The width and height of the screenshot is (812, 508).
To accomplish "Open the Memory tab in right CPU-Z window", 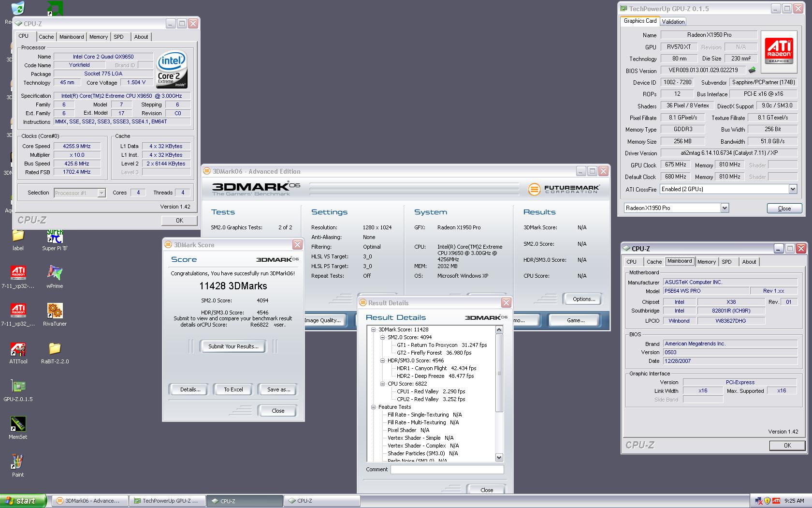I will click(707, 262).
